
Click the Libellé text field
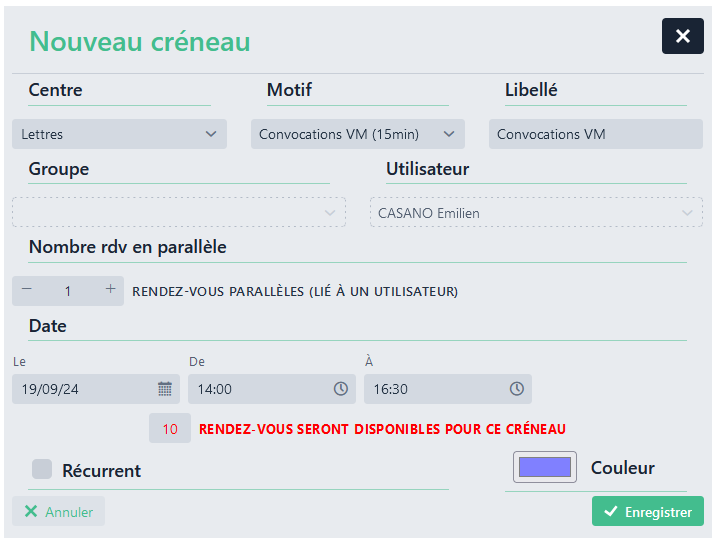[x=595, y=134]
